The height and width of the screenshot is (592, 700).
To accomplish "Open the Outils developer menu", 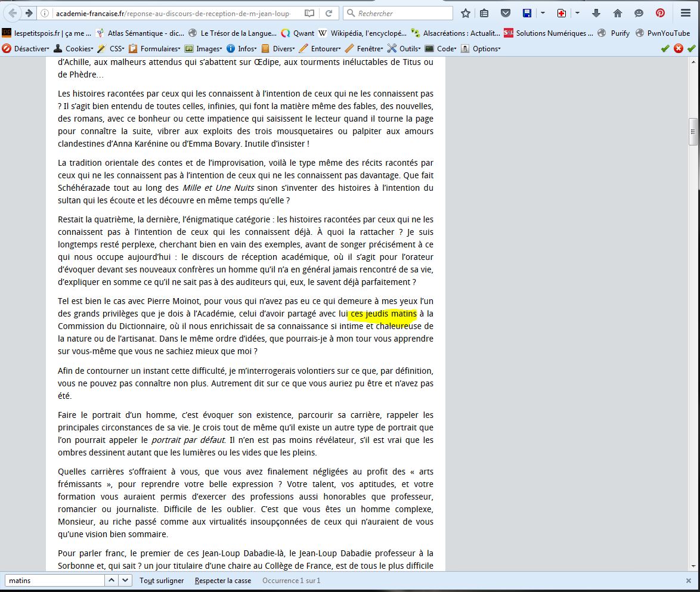I will click(x=404, y=49).
